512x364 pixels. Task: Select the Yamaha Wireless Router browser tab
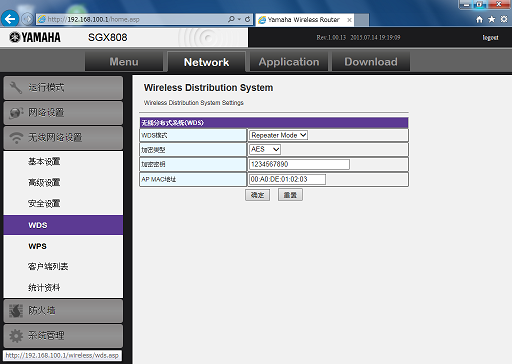[304, 20]
